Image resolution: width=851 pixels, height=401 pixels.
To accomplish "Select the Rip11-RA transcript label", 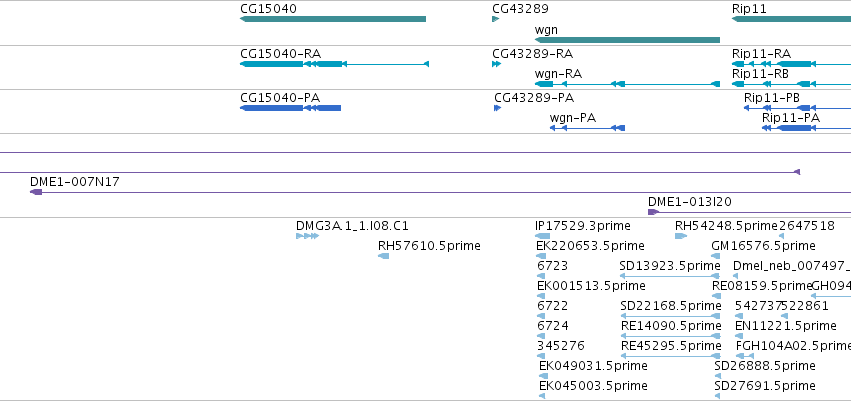I will coord(761,54).
